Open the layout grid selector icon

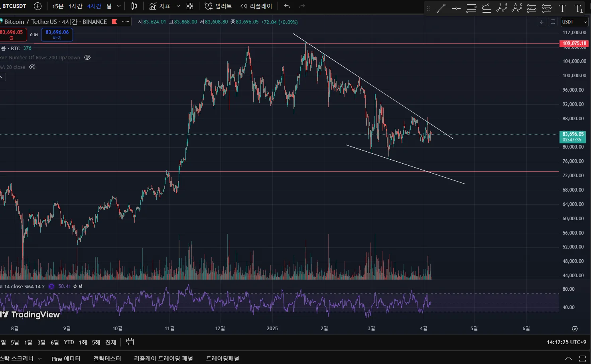190,6
